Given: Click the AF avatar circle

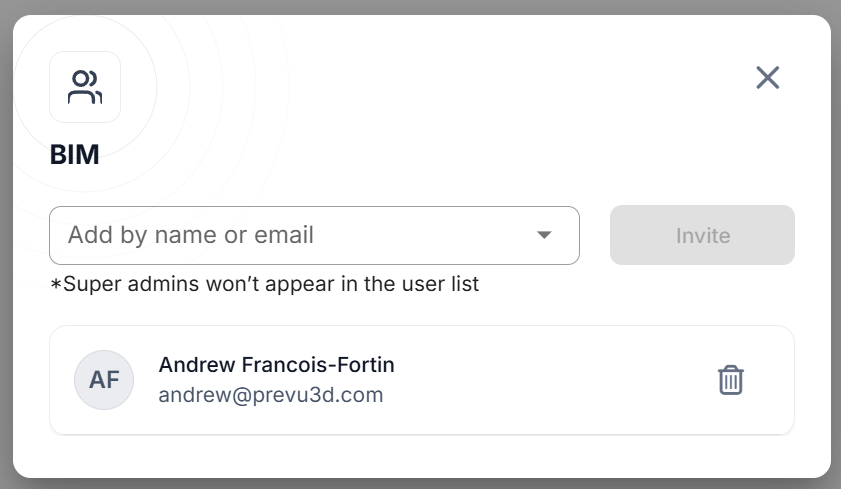Looking at the screenshot, I should [x=104, y=380].
